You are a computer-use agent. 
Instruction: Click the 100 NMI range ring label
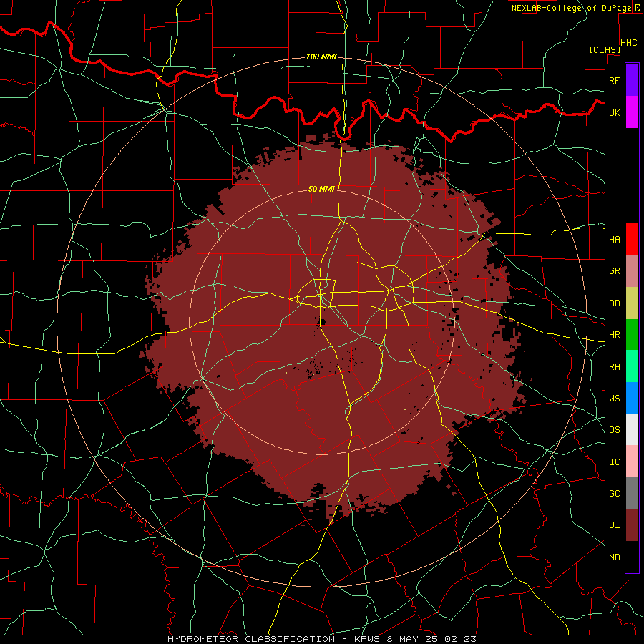point(321,57)
